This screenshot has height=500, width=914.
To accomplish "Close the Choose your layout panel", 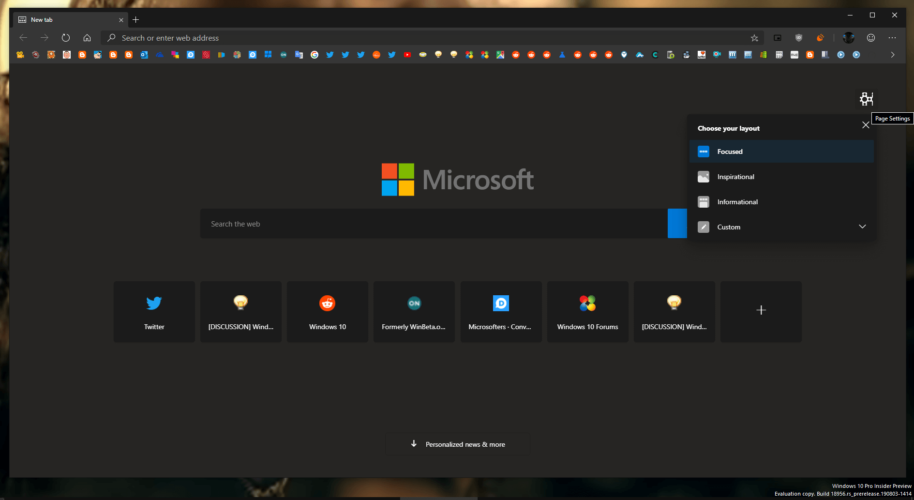I will click(866, 125).
